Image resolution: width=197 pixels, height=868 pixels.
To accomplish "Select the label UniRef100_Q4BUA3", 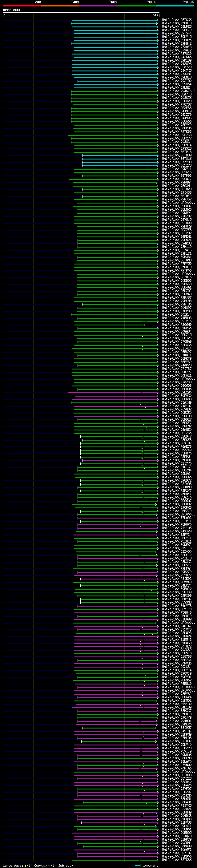I will (177, 318).
